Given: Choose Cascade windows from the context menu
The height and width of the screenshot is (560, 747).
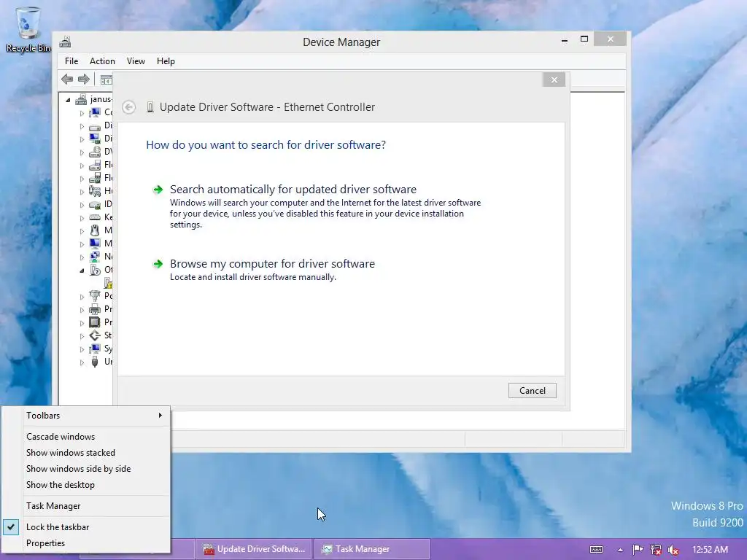Looking at the screenshot, I should (86, 437).
